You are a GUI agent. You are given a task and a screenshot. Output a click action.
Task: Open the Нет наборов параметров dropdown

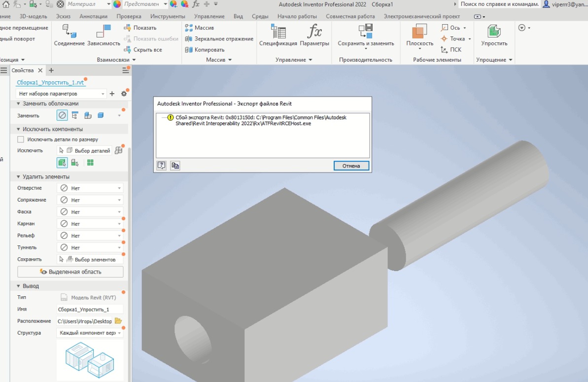tap(61, 94)
